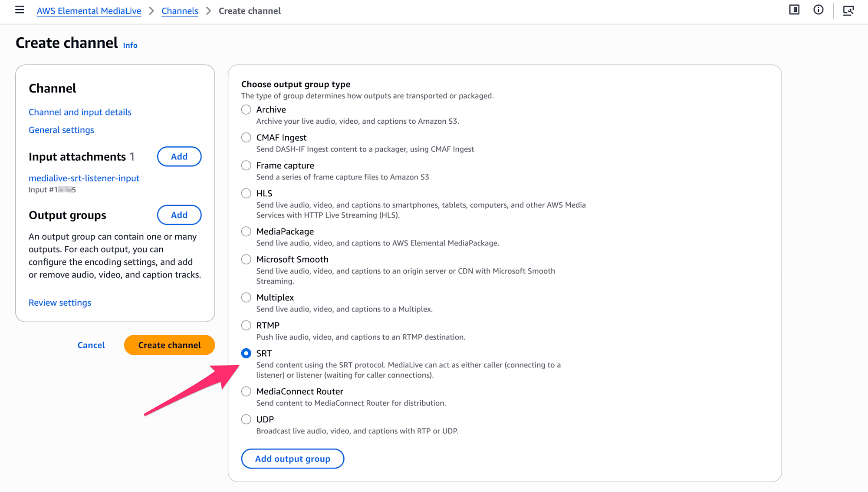Click the CloudShell screen icon in header
Screen dimensions: 868x492
pyautogui.click(x=848, y=10)
